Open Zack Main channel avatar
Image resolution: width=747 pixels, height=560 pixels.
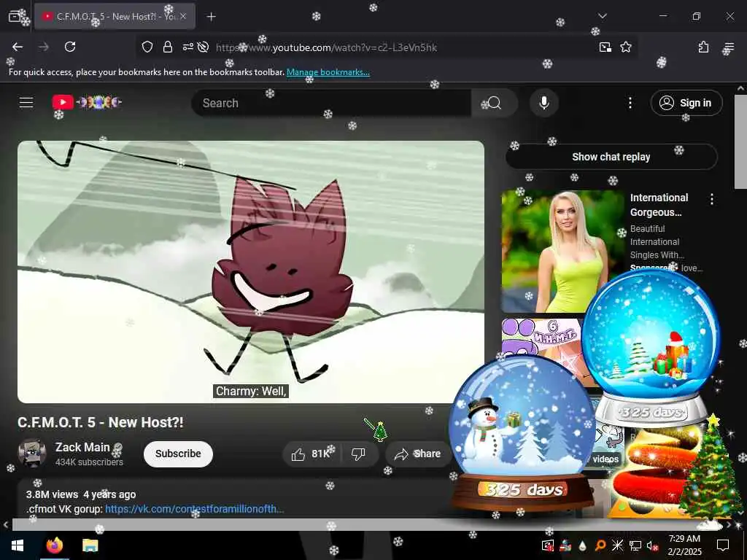click(x=32, y=453)
